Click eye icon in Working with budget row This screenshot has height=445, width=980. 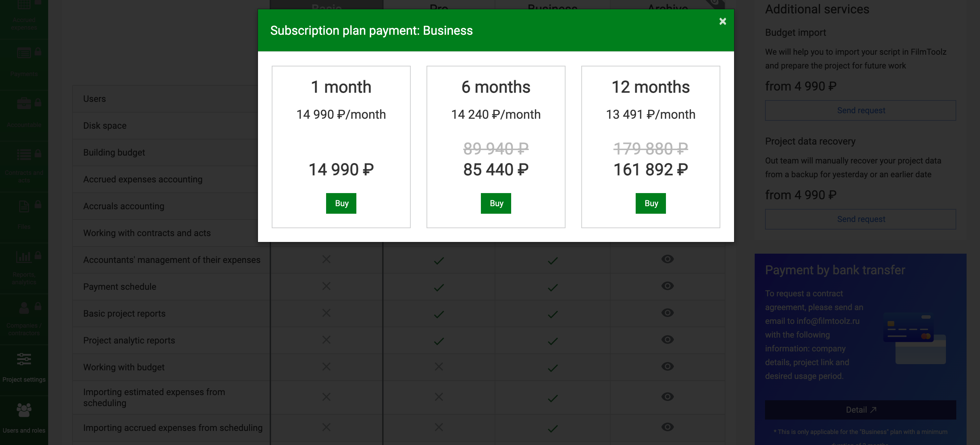click(667, 366)
